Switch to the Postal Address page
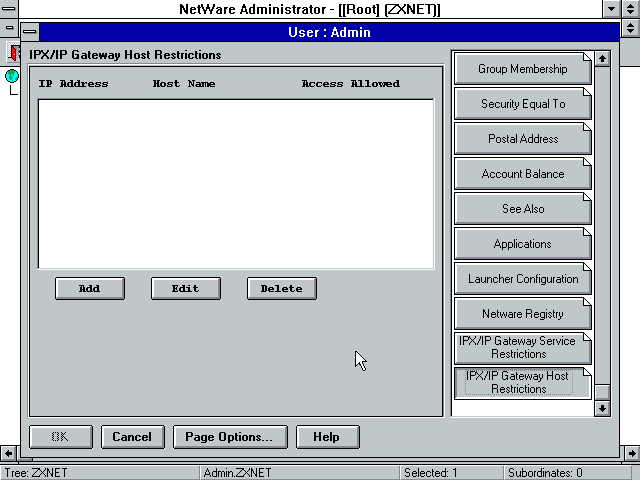Viewport: 640px width, 480px height. (x=523, y=139)
